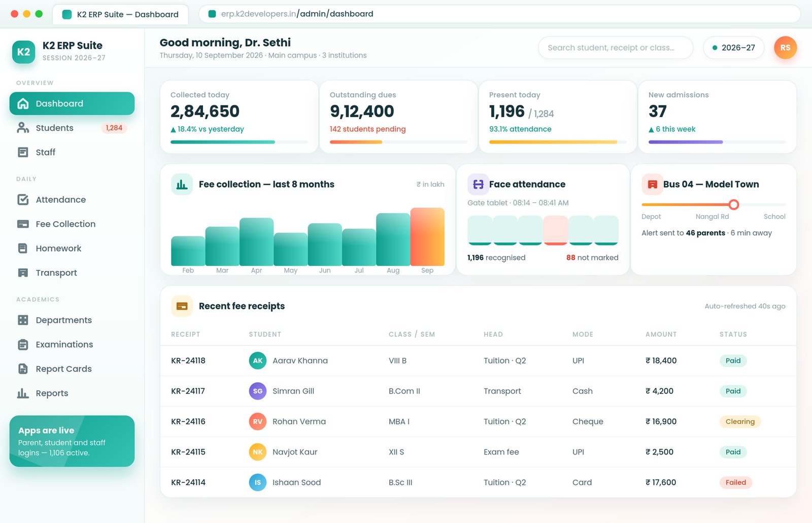Click the pink unmarked face attendance tile
This screenshot has width=812, height=523.
[x=556, y=230]
